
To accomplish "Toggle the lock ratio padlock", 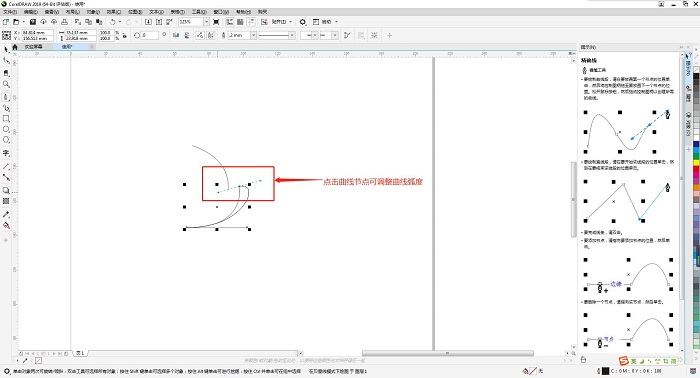I will tap(125, 35).
